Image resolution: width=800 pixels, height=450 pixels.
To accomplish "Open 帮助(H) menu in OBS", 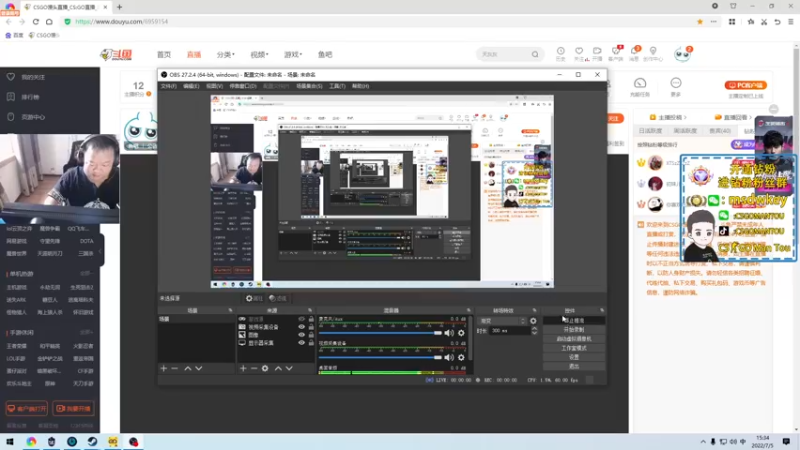I will point(360,86).
